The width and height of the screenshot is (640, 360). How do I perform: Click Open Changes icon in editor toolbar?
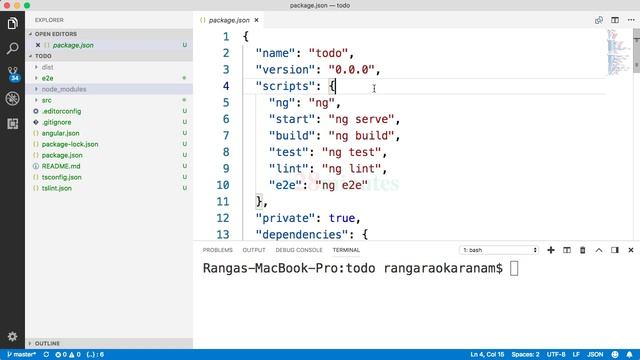coord(599,20)
